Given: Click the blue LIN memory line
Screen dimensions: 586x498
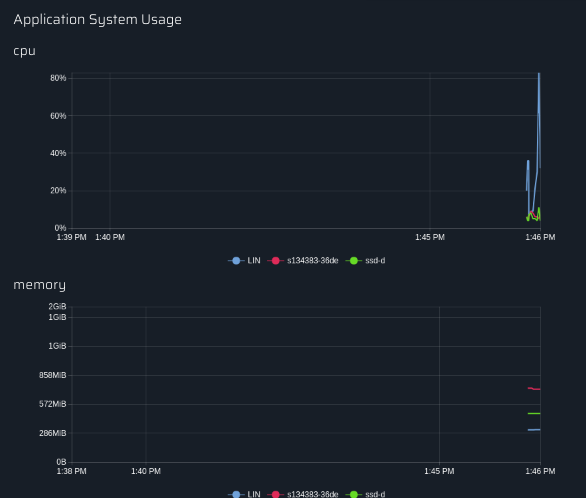Looking at the screenshot, I should click(x=534, y=430).
